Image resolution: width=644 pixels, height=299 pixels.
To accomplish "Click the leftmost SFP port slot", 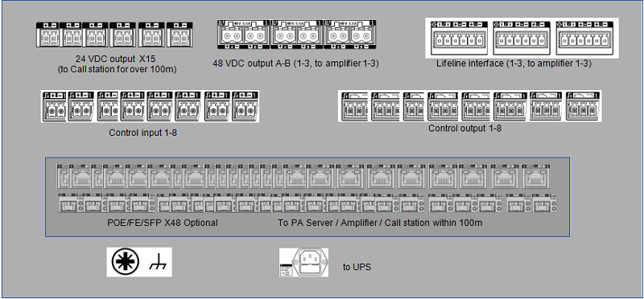I will click(x=71, y=203).
